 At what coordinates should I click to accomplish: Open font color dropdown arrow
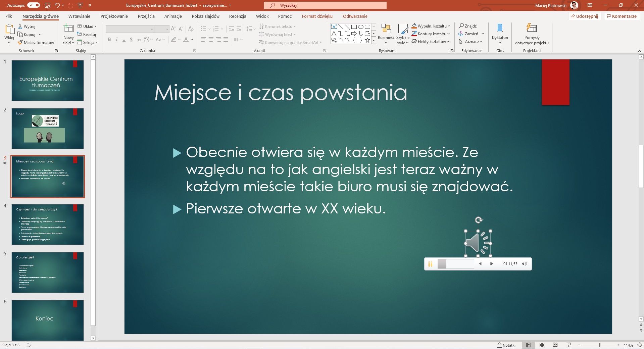coord(192,40)
